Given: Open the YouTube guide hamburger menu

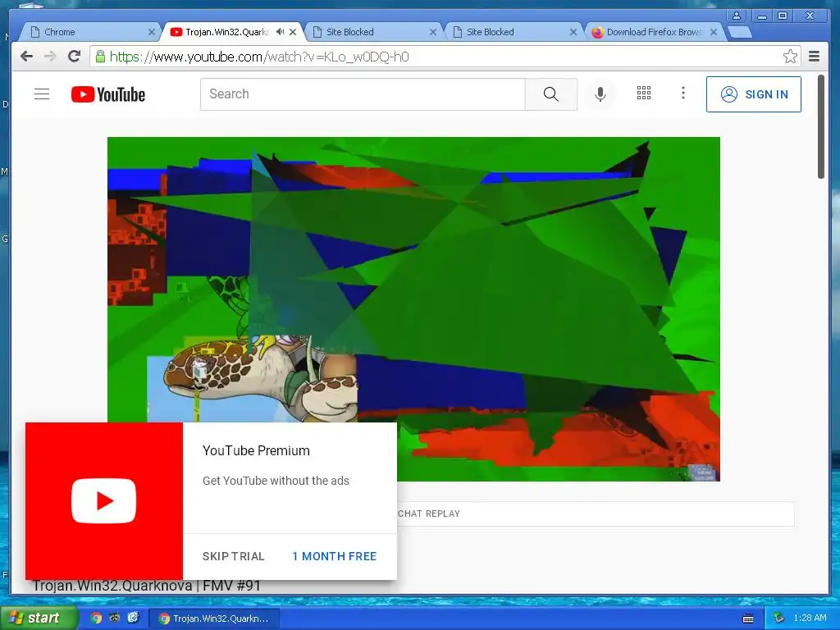Looking at the screenshot, I should (42, 94).
